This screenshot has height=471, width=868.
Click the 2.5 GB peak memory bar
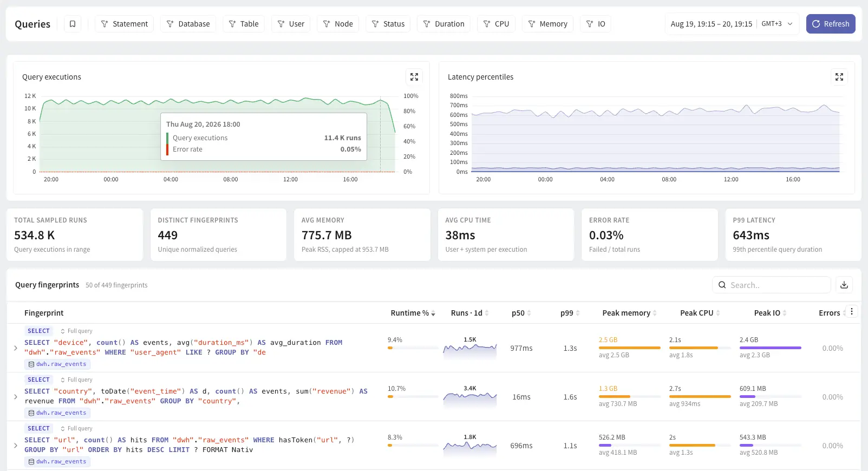click(630, 348)
